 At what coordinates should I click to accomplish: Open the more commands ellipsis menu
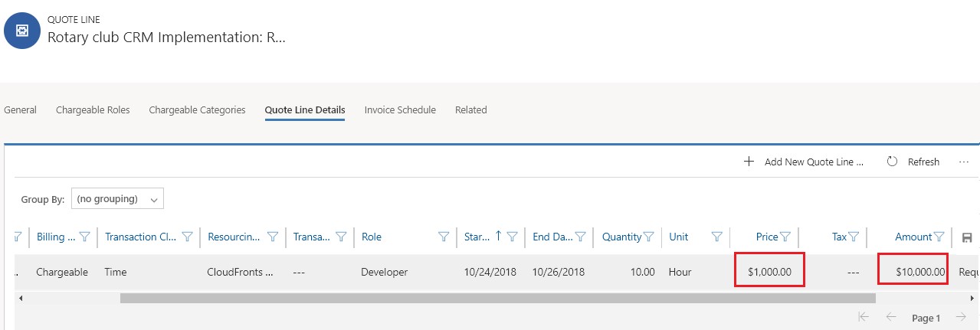[964, 162]
